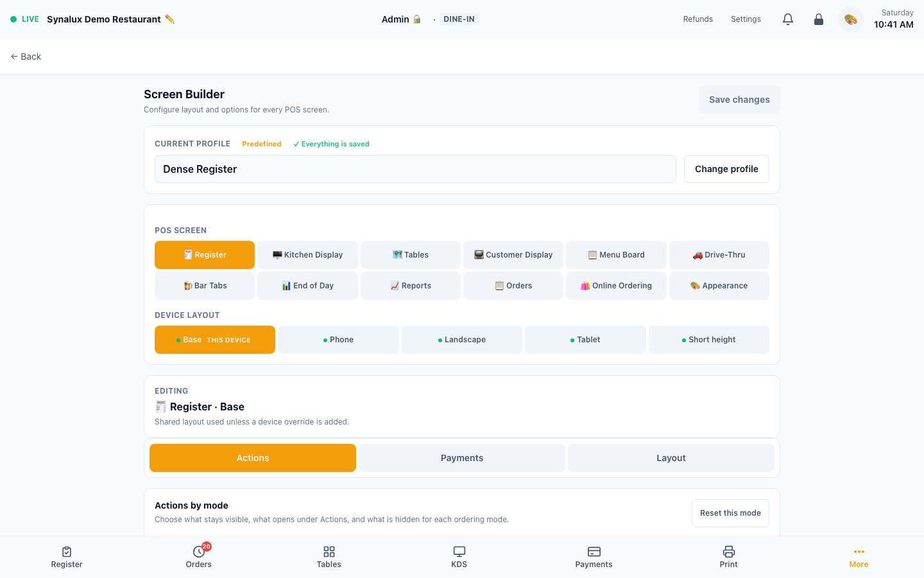Click Change profile button
This screenshot has width=924, height=578.
tap(726, 169)
